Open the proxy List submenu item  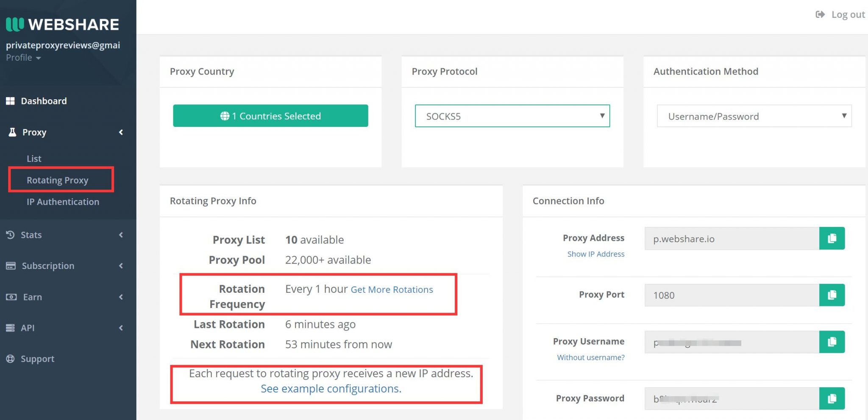tap(34, 159)
